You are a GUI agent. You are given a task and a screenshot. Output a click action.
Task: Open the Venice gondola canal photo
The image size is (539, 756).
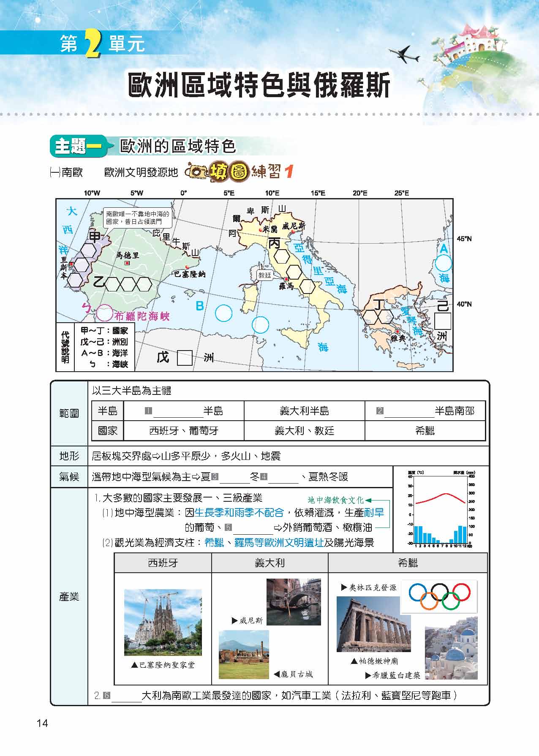click(294, 601)
